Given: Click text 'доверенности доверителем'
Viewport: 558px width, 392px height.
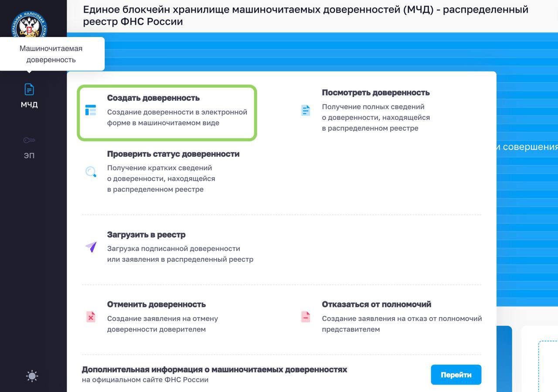Looking at the screenshot, I should click(x=157, y=329).
